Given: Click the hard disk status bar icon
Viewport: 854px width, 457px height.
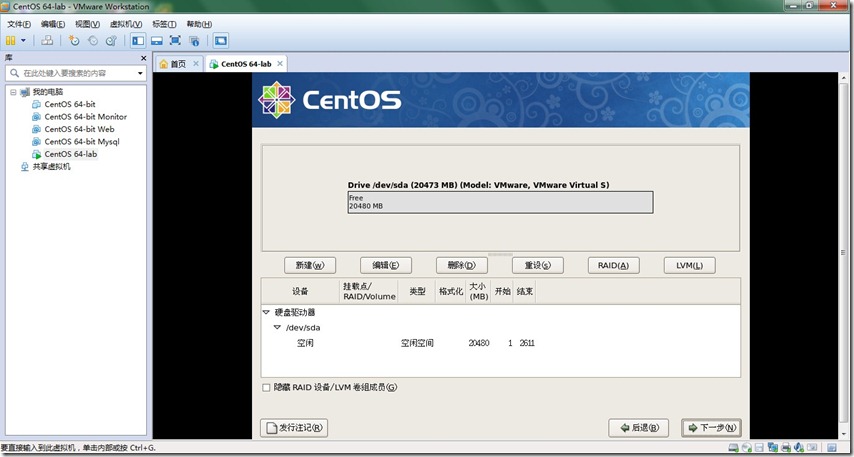Looking at the screenshot, I should tap(734, 448).
